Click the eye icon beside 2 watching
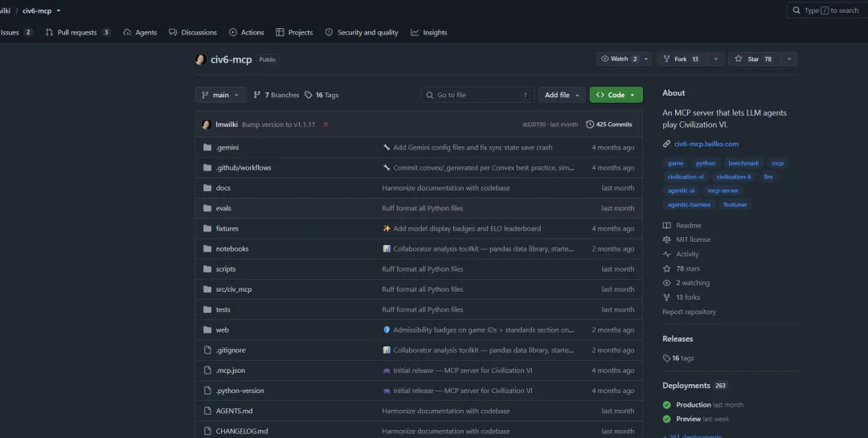This screenshot has width=868, height=438. click(666, 283)
